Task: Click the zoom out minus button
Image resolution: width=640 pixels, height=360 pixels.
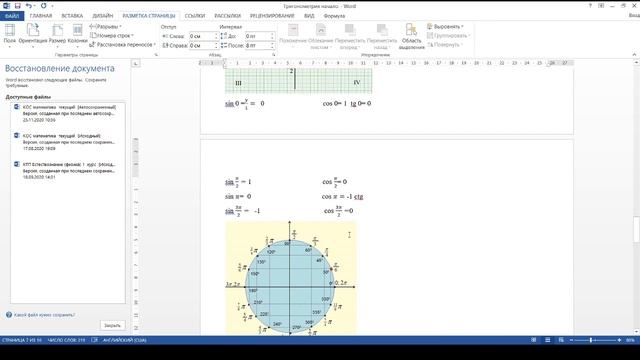Action: [x=571, y=340]
